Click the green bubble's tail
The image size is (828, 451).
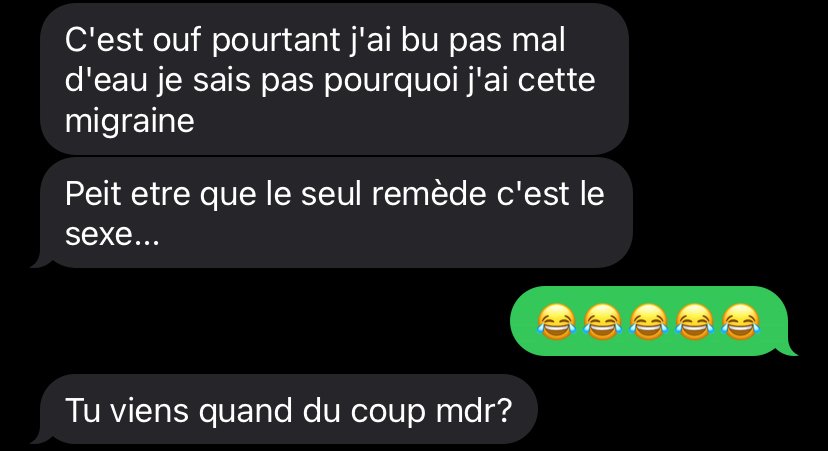click(x=791, y=350)
